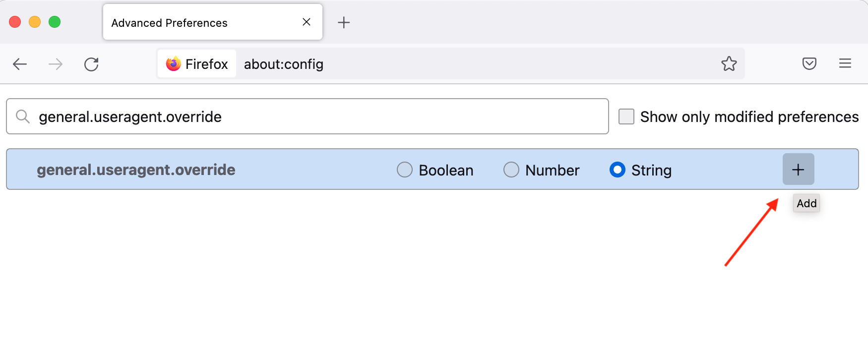Focus the preference search name field
Screen dimensions: 868x350
coord(308,117)
